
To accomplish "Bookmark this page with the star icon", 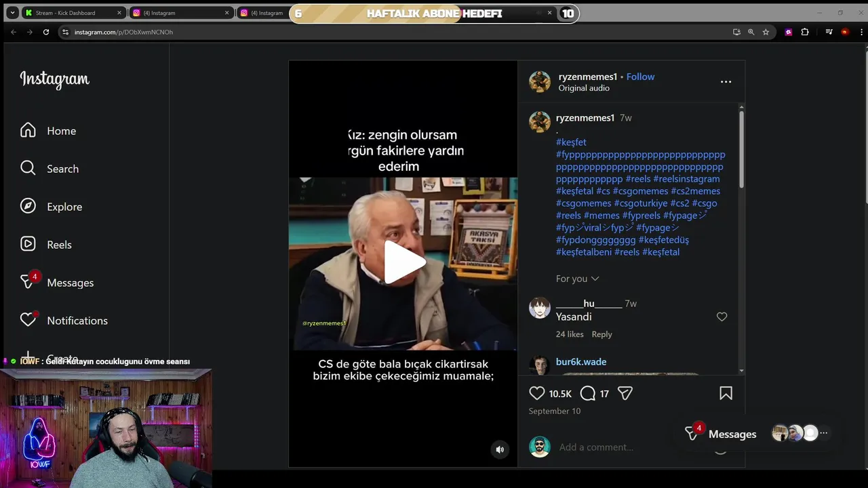I will point(766,32).
